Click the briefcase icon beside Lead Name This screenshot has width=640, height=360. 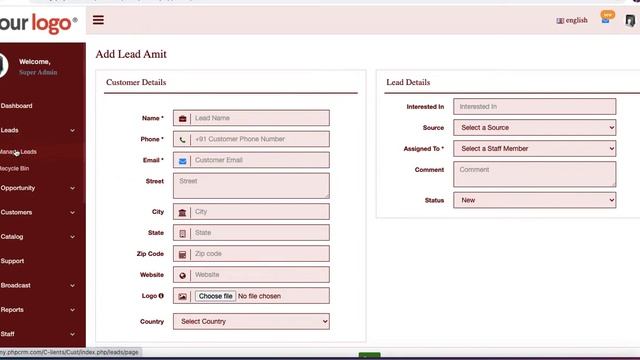[x=182, y=118]
